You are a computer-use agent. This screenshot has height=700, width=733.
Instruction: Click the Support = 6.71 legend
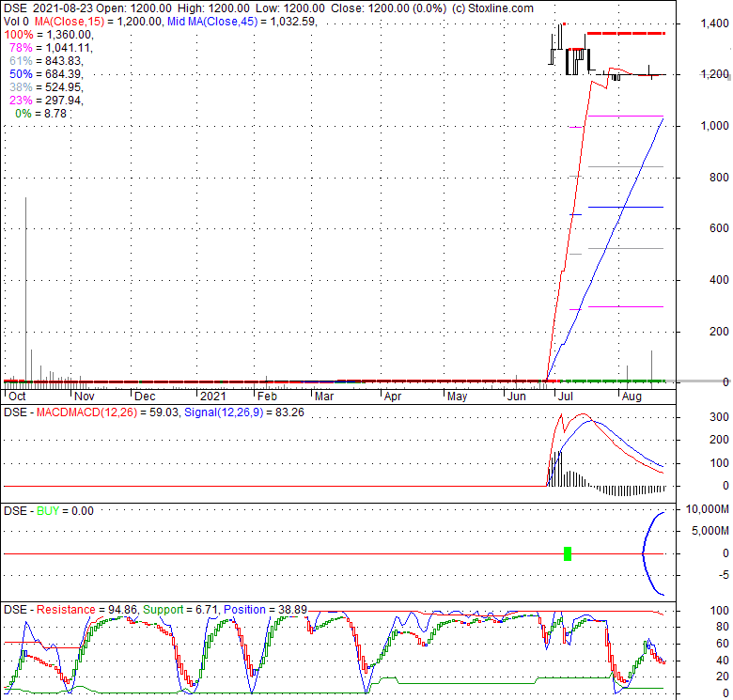click(180, 610)
